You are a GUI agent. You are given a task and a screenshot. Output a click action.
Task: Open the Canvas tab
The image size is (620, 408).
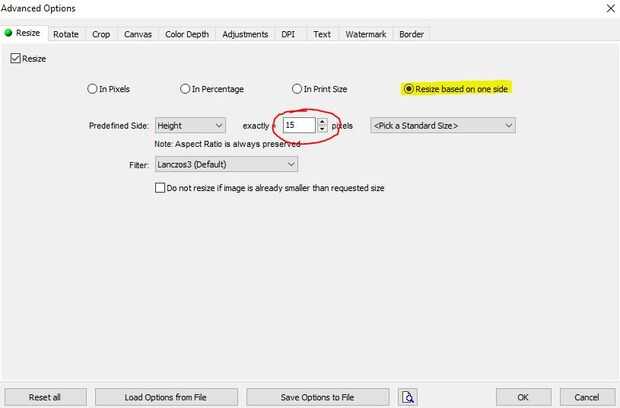[138, 34]
